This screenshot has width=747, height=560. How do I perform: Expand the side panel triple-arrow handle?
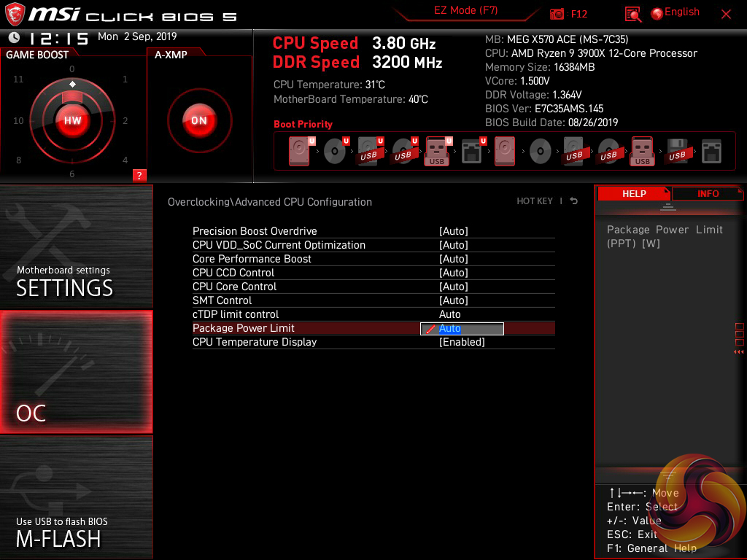[x=738, y=352]
